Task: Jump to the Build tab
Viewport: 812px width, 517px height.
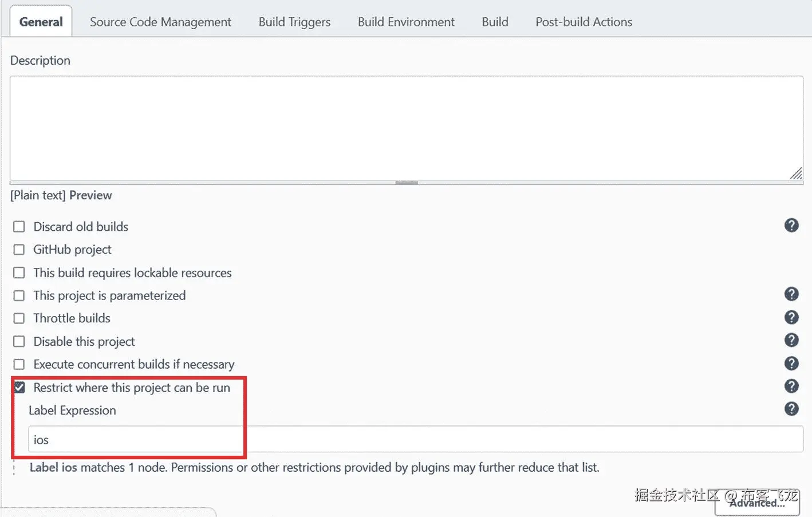Action: pyautogui.click(x=495, y=22)
